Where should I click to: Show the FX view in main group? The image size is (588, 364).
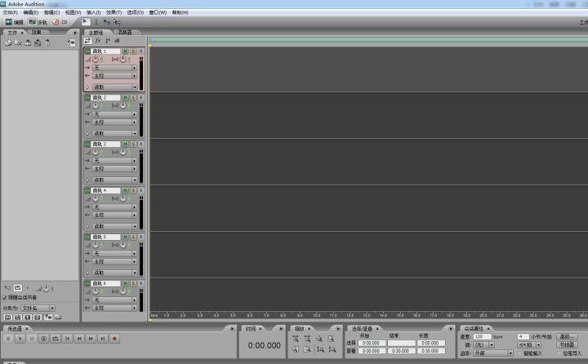click(98, 41)
